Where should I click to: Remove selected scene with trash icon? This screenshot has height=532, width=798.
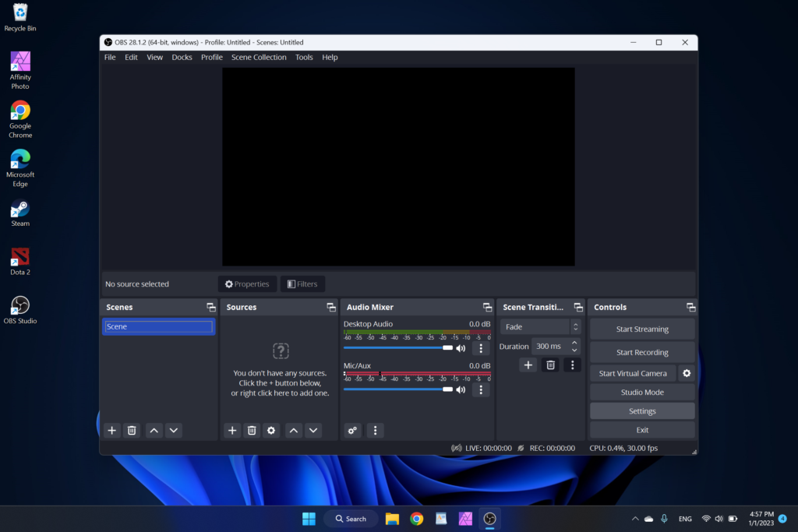click(132, 430)
